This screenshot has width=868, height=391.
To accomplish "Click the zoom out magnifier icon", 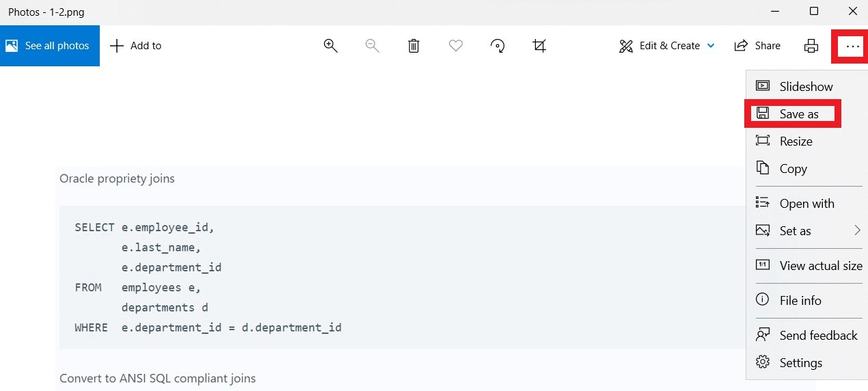I will tap(372, 46).
